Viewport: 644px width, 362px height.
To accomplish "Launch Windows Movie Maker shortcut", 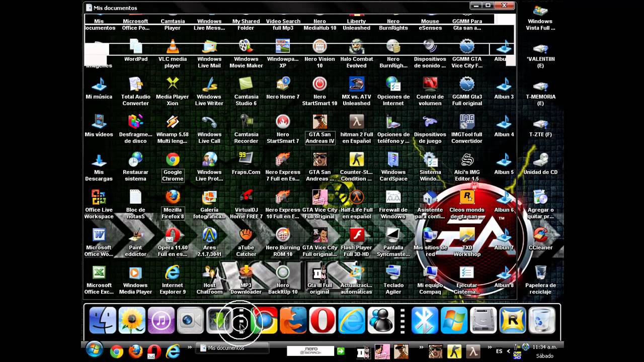I will [246, 54].
